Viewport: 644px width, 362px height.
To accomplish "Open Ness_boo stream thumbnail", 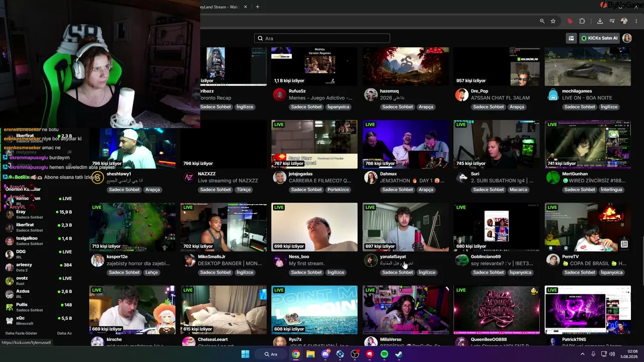I will coord(314,227).
